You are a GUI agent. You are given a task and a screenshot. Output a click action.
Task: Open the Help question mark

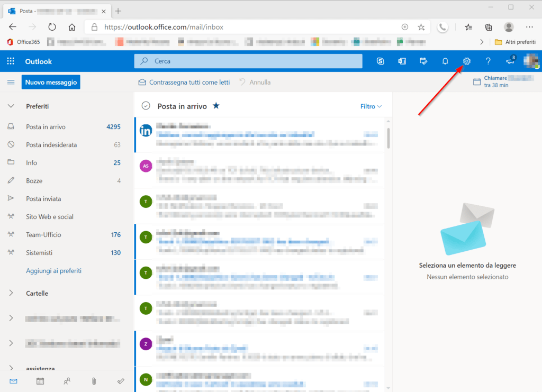coord(488,61)
